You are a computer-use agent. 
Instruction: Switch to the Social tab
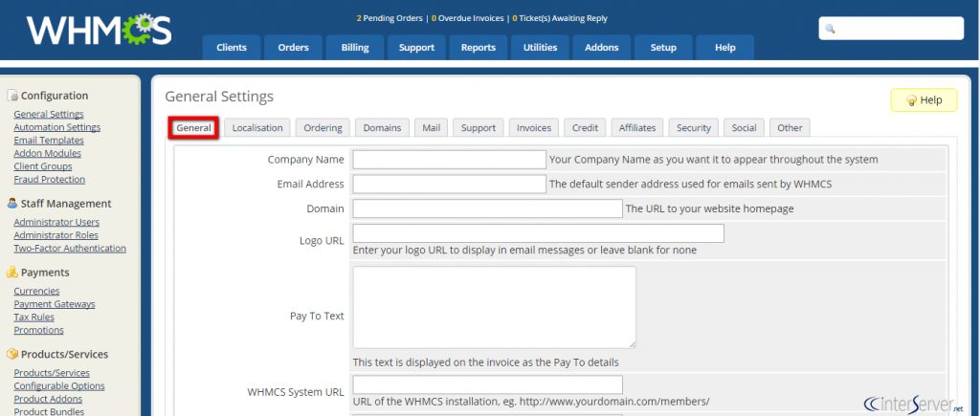(x=745, y=127)
